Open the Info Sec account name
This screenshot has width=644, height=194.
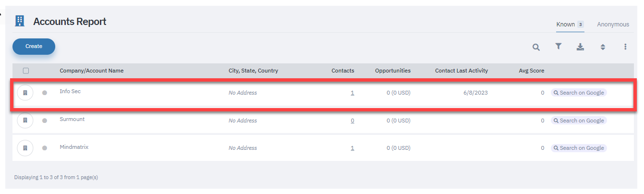coord(70,91)
